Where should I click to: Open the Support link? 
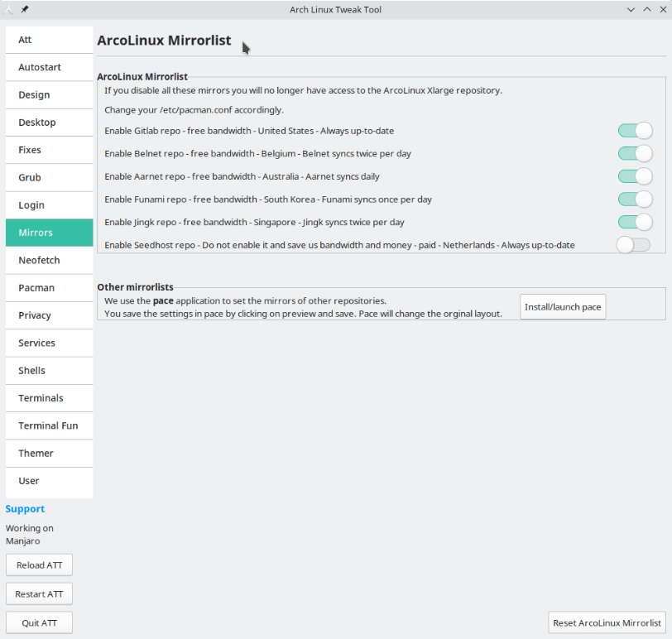(25, 509)
